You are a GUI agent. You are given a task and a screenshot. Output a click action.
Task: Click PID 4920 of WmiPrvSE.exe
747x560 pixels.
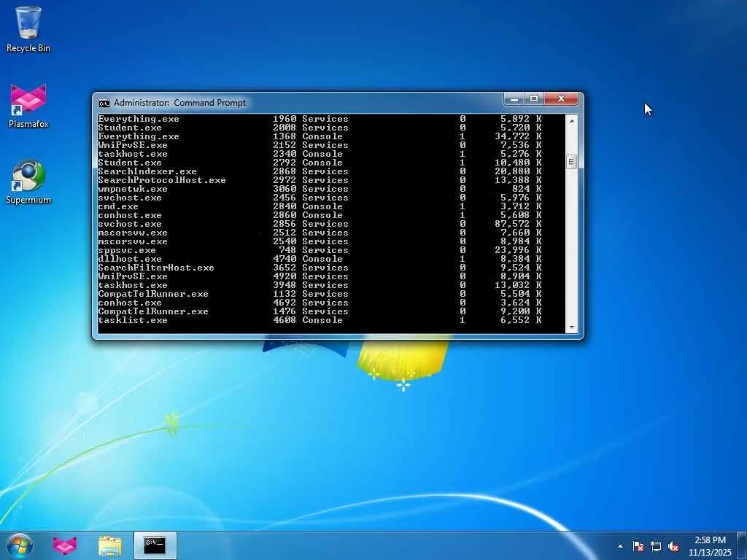pos(285,276)
